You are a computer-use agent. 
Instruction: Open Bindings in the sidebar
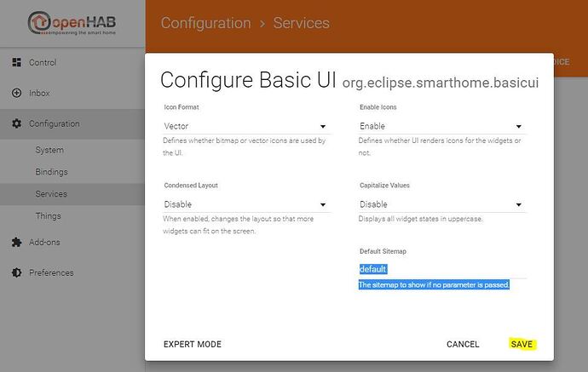[x=51, y=172]
